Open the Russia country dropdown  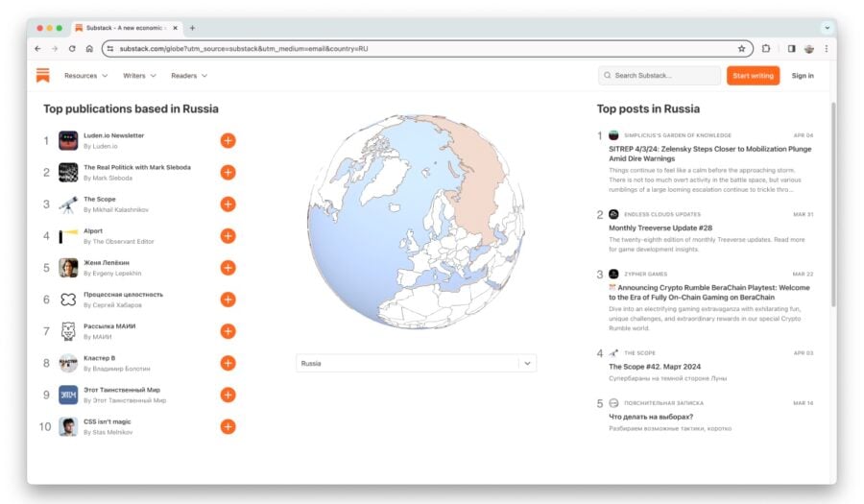(416, 364)
